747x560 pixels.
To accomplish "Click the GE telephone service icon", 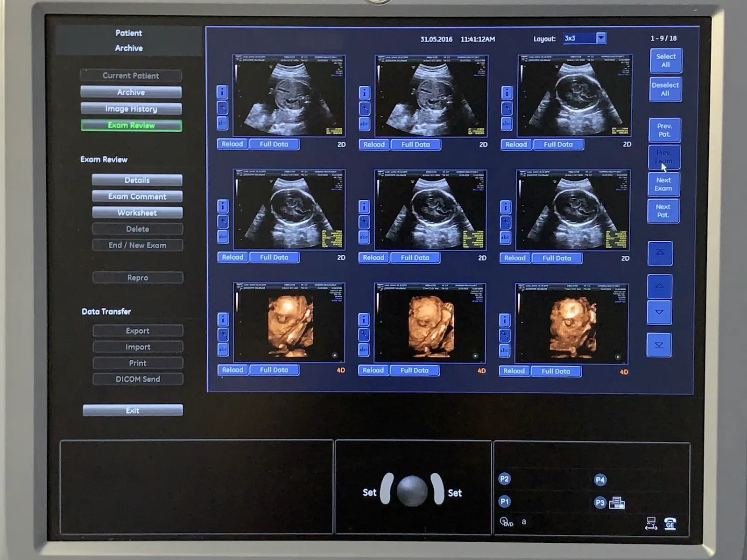I will [670, 524].
